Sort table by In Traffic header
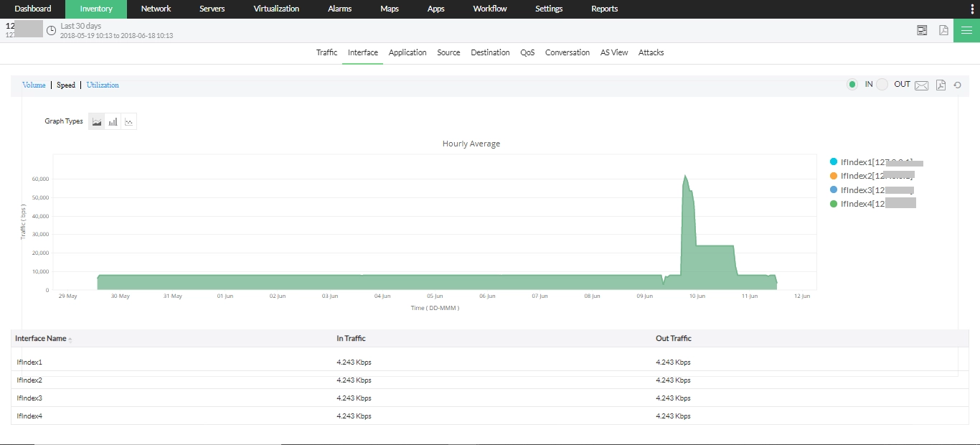Screen dimensions: 980x445 click(351, 338)
